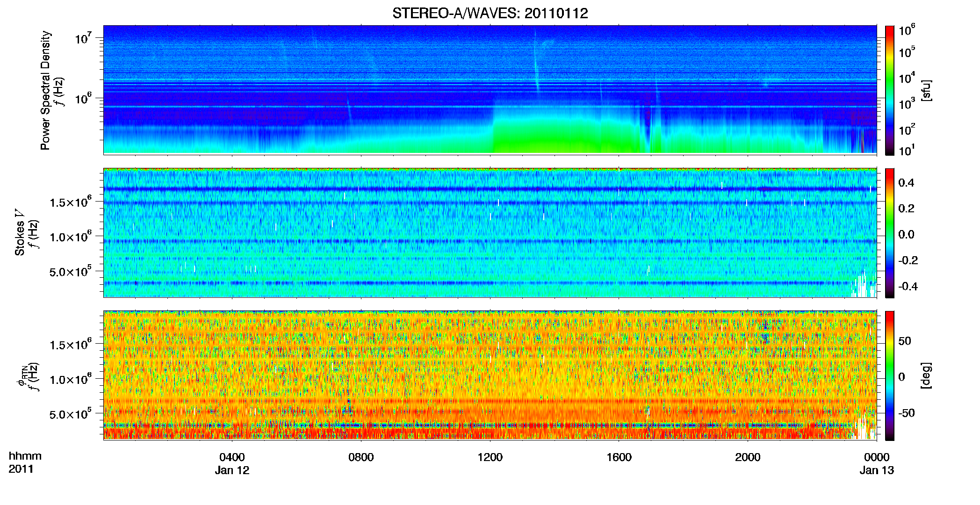Click the [deg] unit label
The height and width of the screenshot is (505, 980).
pyautogui.click(x=926, y=375)
